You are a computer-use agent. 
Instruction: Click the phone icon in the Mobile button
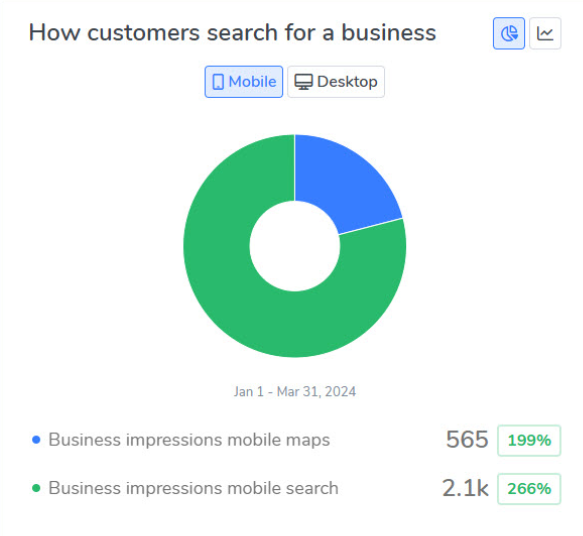218,82
